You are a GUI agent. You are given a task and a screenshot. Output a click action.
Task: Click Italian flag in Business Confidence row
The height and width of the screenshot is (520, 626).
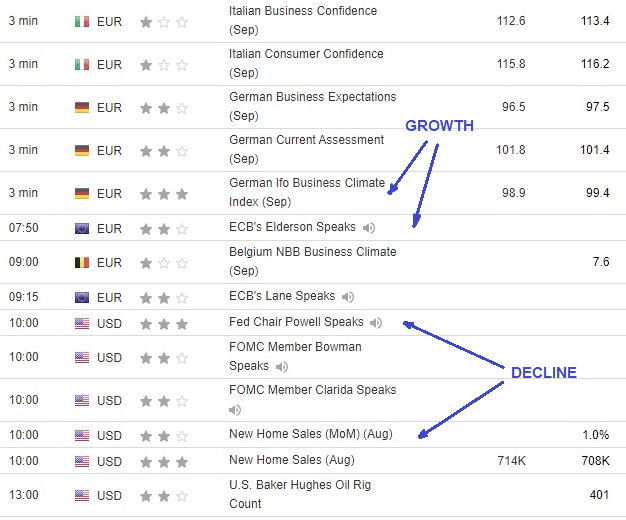pos(82,22)
